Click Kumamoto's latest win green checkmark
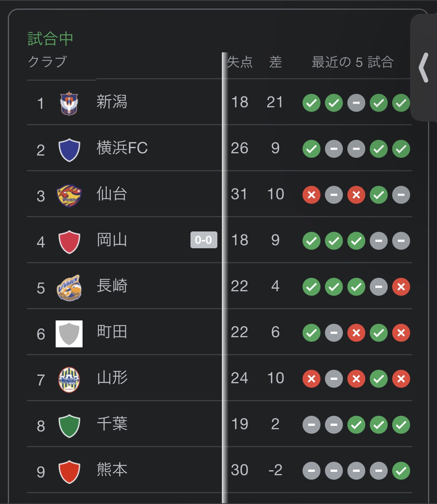 click(401, 471)
